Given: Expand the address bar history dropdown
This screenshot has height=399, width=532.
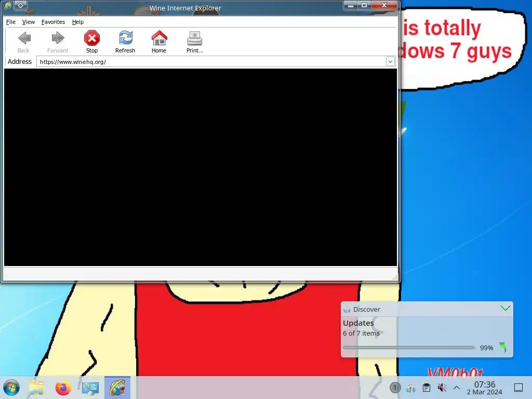Looking at the screenshot, I should pos(390,62).
